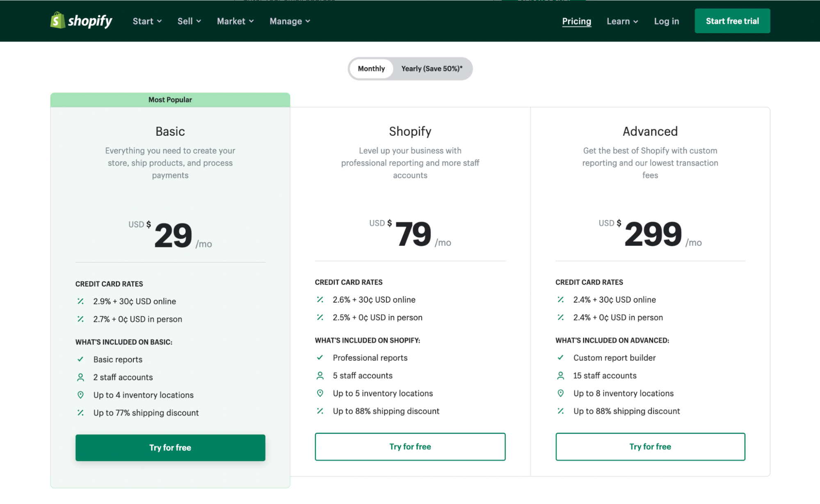Expand the Learn dropdown

pos(622,21)
